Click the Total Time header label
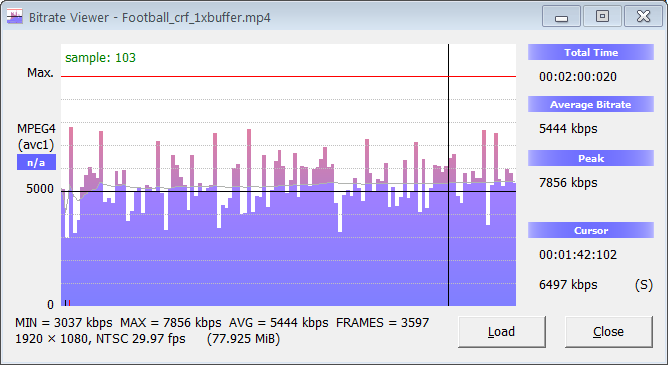This screenshot has height=365, width=668. pos(590,52)
